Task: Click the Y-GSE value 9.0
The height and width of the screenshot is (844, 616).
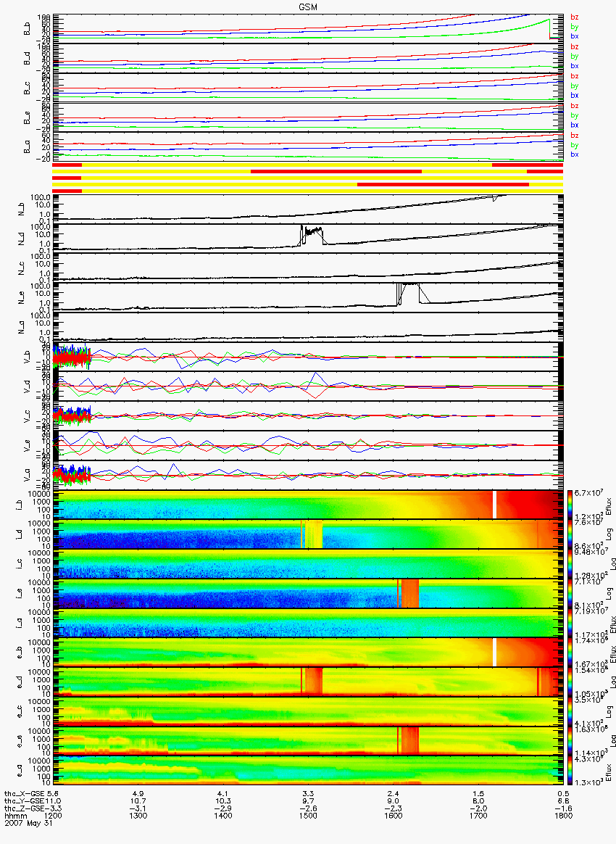Action: [394, 801]
